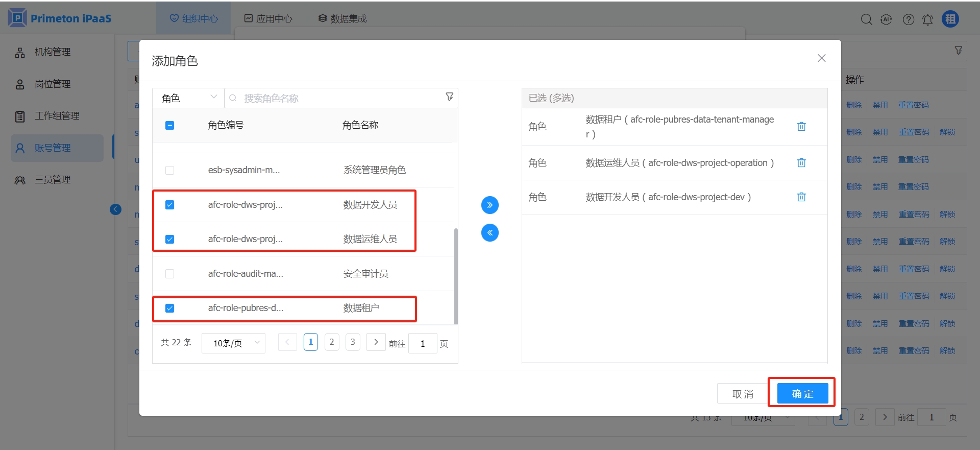Image resolution: width=980 pixels, height=450 pixels.
Task: Remove 数据开发人员 with its trash icon
Action: pos(801,197)
